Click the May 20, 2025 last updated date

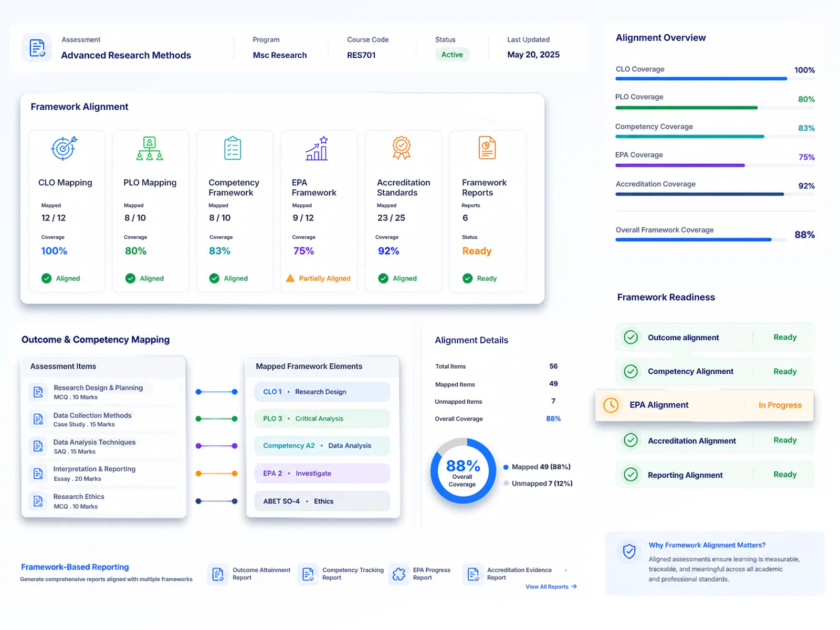coord(533,55)
